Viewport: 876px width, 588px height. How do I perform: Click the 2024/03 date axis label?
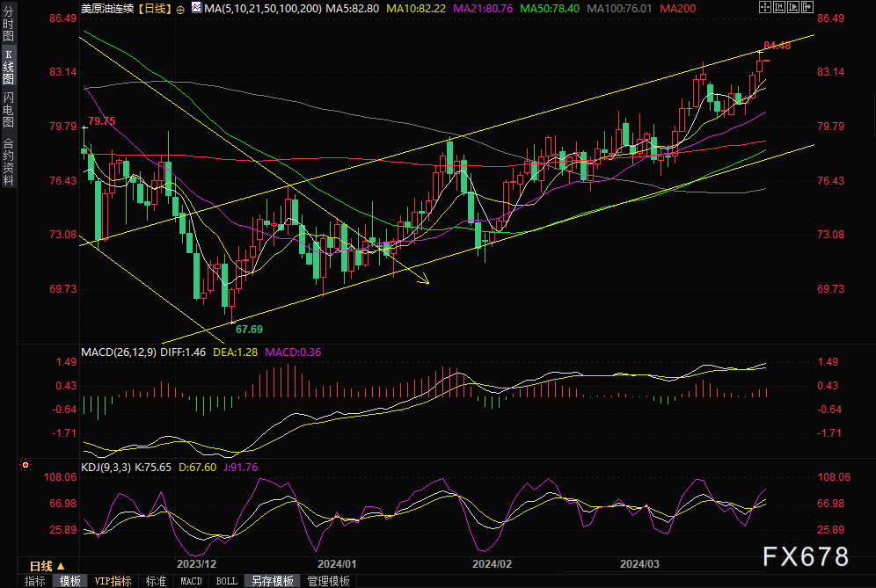coord(639,564)
